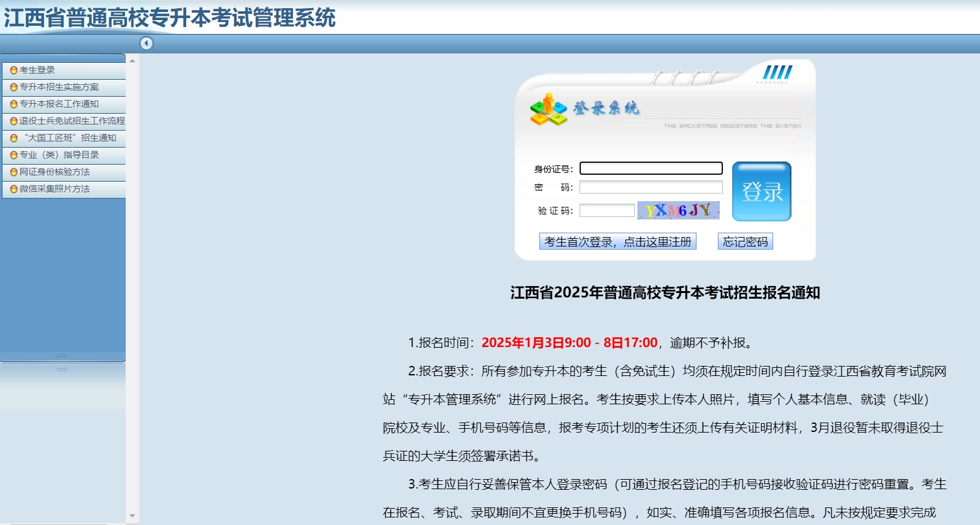Click the sidebar panel splitter grip handle
980x525 pixels.
click(62, 356)
